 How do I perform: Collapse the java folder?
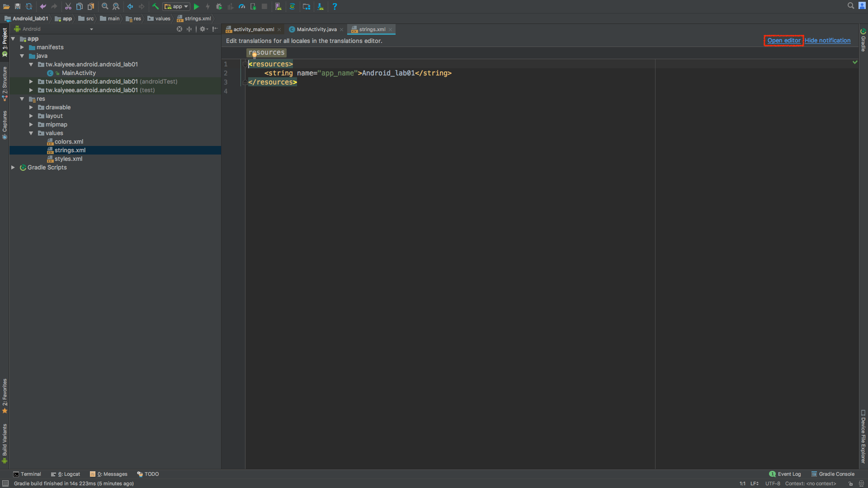click(x=22, y=56)
